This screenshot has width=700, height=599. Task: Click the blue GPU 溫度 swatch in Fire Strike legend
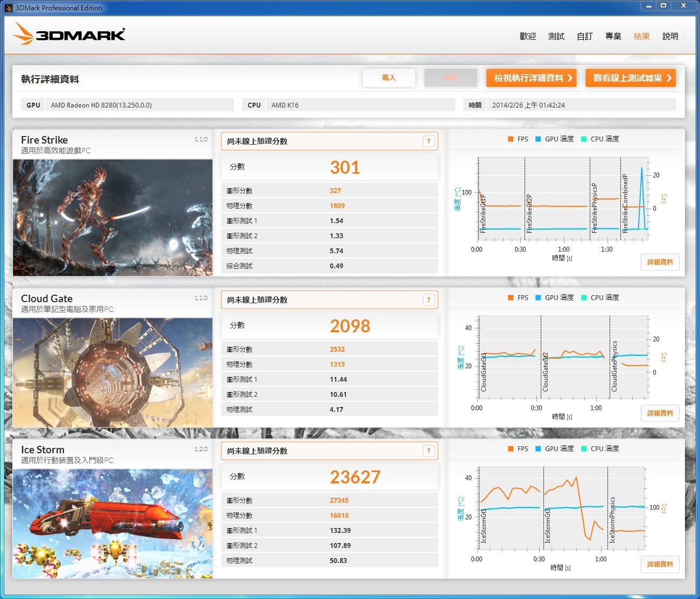(x=538, y=139)
